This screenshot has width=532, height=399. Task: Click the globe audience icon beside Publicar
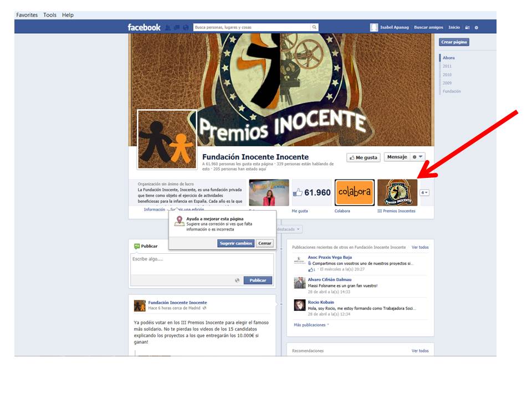tap(237, 280)
